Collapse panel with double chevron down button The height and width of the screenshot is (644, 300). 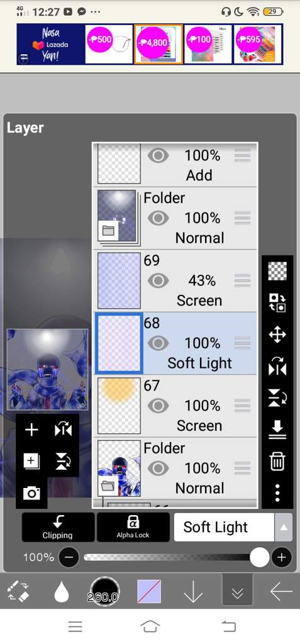[237, 591]
